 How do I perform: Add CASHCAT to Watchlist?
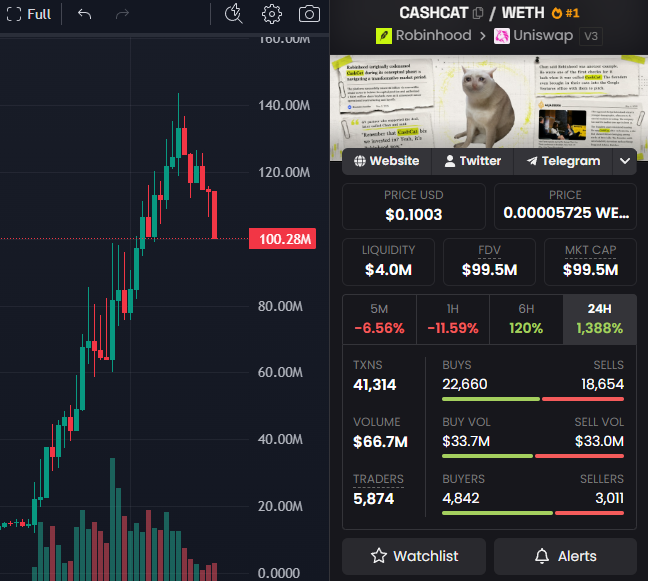(414, 556)
